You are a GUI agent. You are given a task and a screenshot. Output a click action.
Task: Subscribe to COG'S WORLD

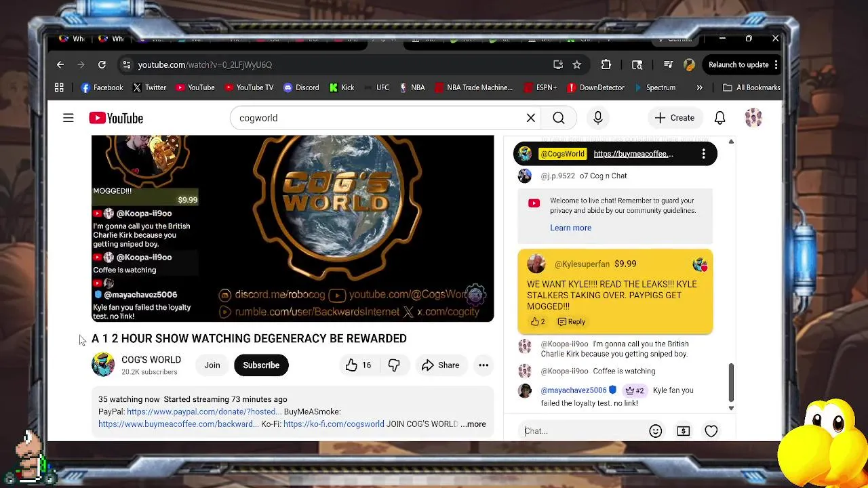click(261, 365)
